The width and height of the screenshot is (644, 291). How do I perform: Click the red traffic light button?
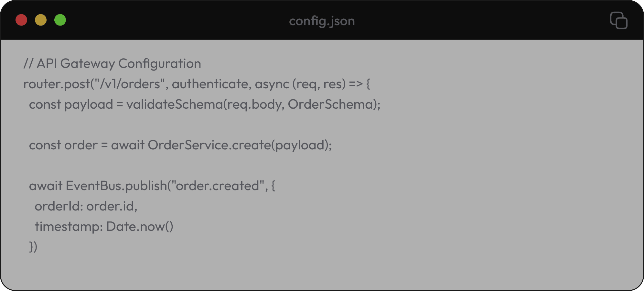(x=21, y=20)
